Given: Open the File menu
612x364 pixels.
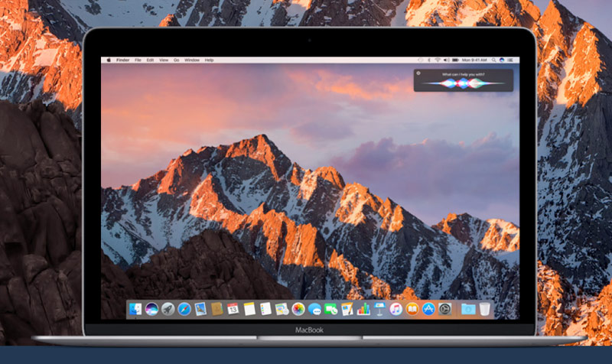Looking at the screenshot, I should (x=138, y=60).
